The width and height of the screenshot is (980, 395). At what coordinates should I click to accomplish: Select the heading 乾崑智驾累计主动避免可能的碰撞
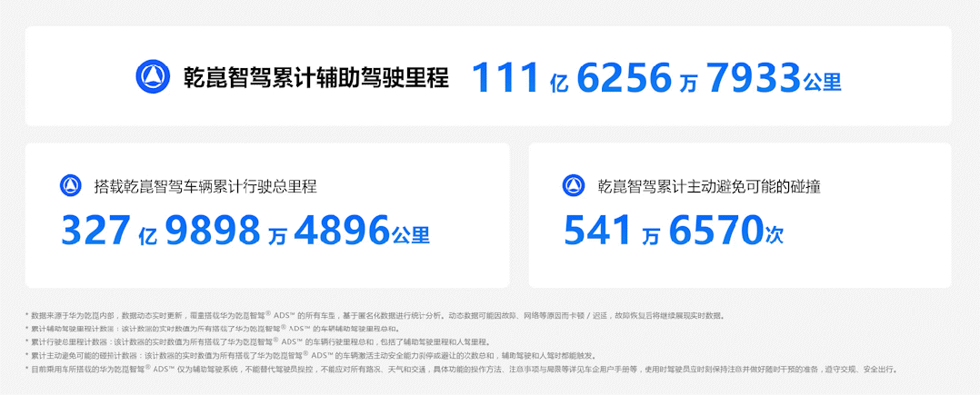pos(708,186)
